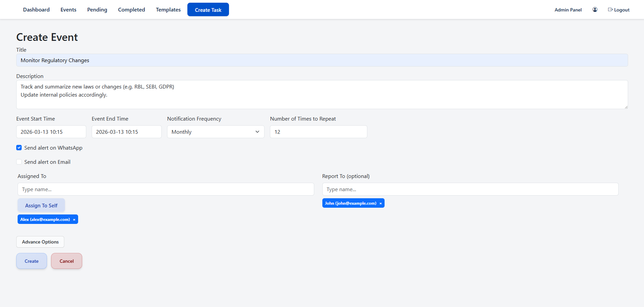This screenshot has height=307, width=644.
Task: Open the user profile icon
Action: [595, 9]
